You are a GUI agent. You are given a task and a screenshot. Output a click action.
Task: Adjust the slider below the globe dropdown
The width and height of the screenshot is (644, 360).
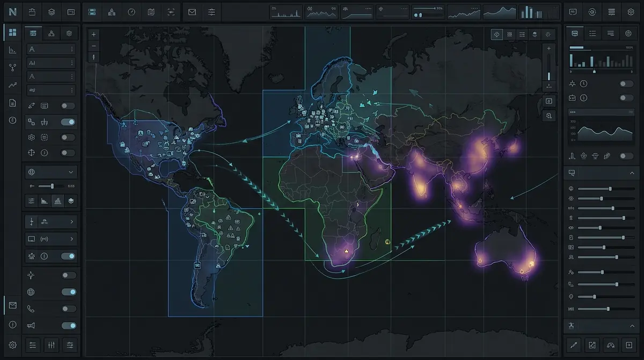(52, 186)
